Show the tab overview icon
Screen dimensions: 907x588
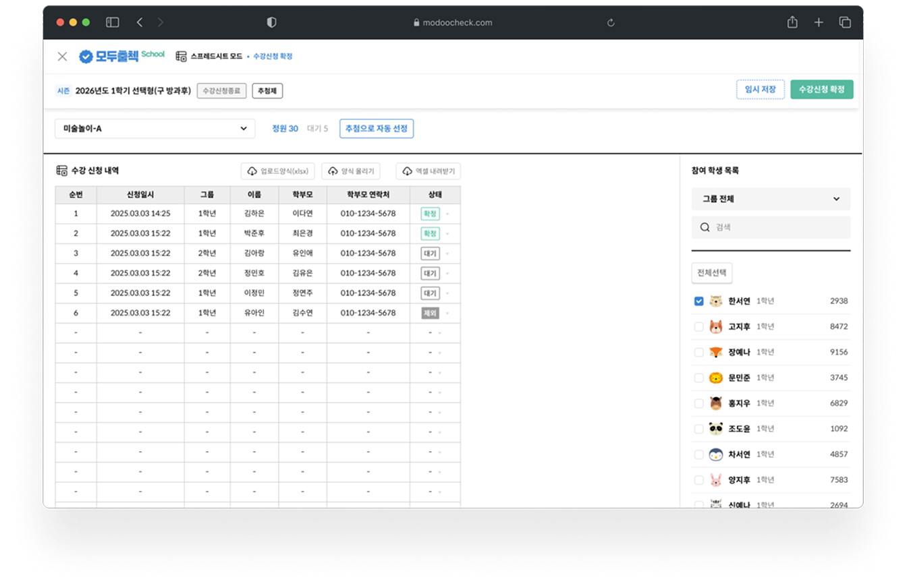tap(844, 22)
